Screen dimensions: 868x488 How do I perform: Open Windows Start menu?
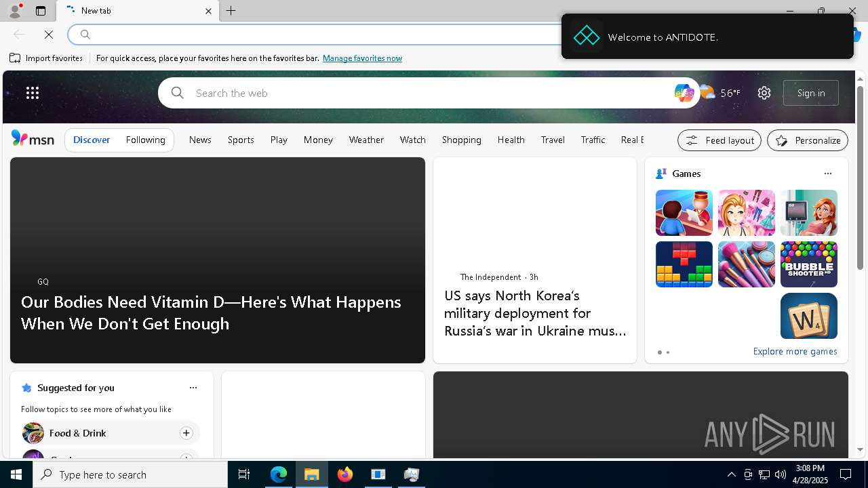coord(16,474)
